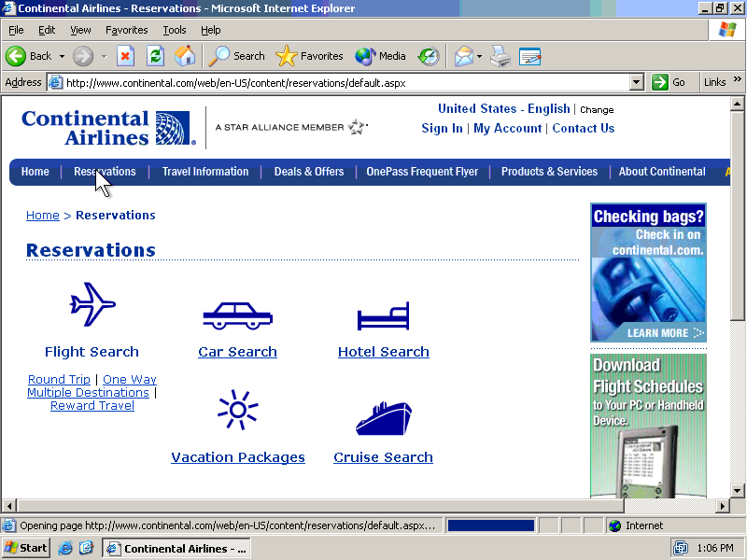747x560 pixels.
Task: Open the Vacation Packages link
Action: 238,457
